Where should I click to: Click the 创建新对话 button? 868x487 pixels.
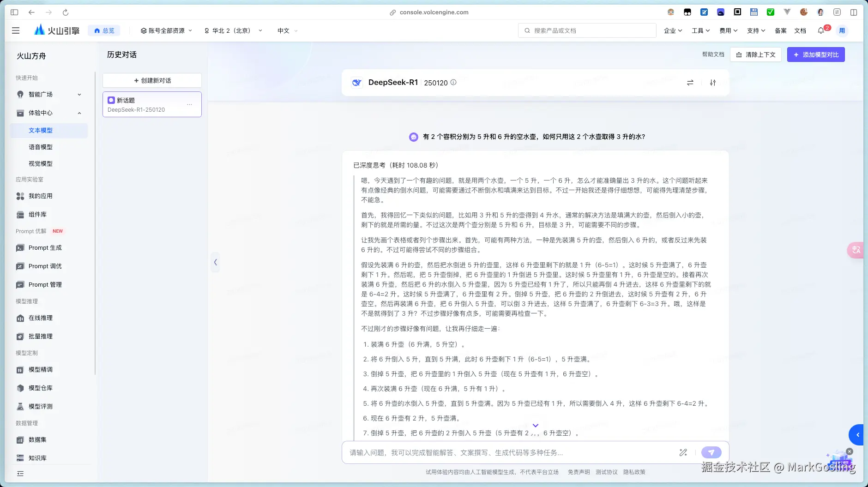152,80
